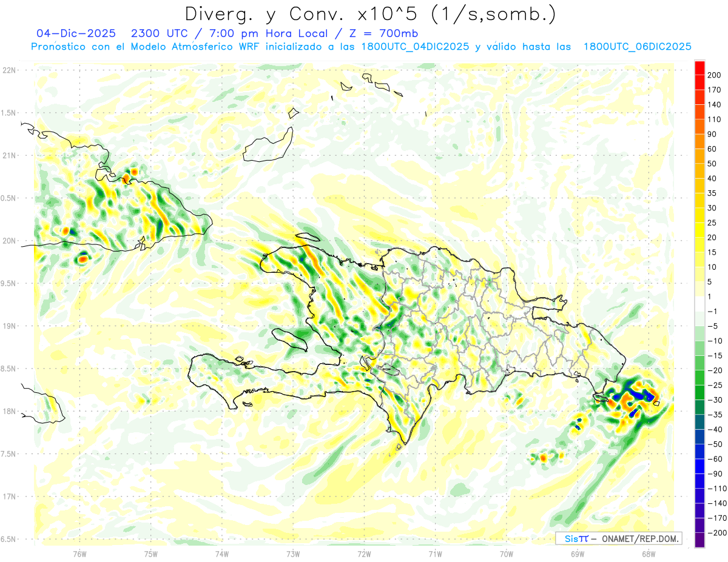Click the legend swatch between 170 and 200
This screenshot has width=728, height=562.
click(699, 82)
